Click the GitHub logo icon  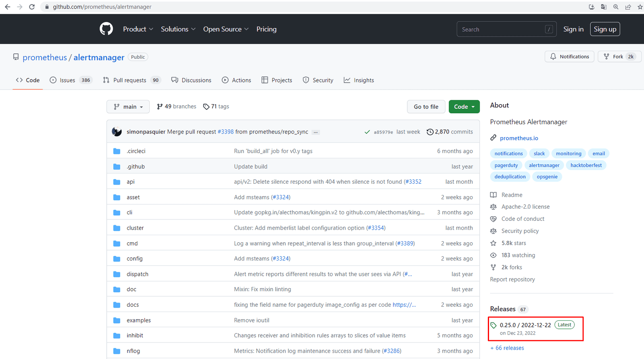pyautogui.click(x=106, y=29)
